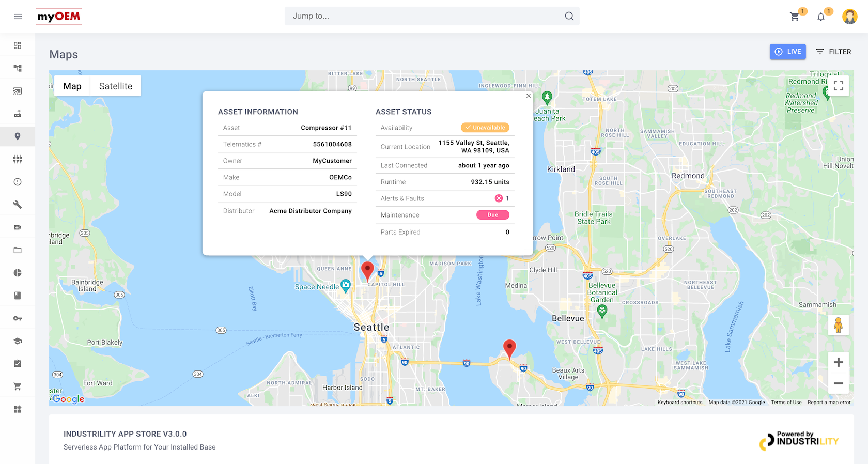Open the pie chart icon in sidebar

coord(18,273)
